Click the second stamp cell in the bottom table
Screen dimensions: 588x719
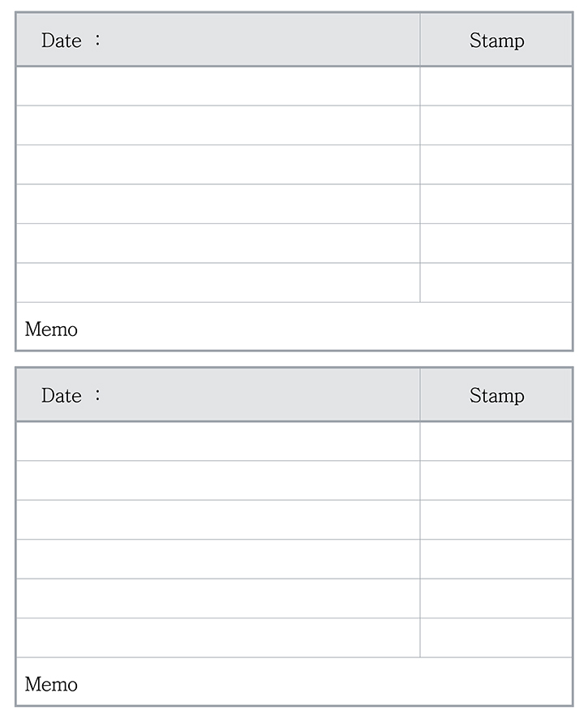click(496, 480)
